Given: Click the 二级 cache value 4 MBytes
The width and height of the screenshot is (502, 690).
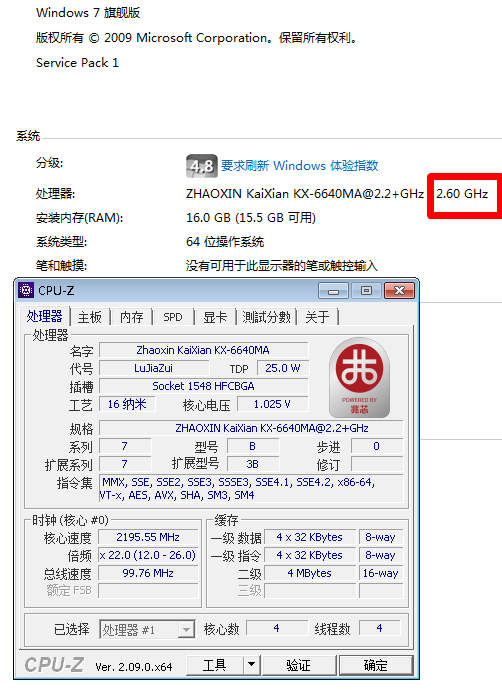Looking at the screenshot, I should [x=310, y=573].
